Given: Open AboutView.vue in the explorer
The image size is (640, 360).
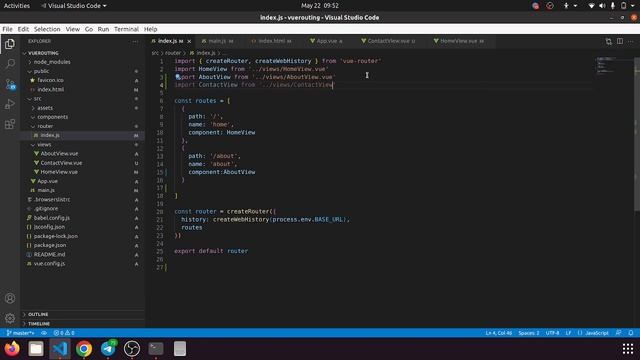Looking at the screenshot, I should click(x=59, y=154).
